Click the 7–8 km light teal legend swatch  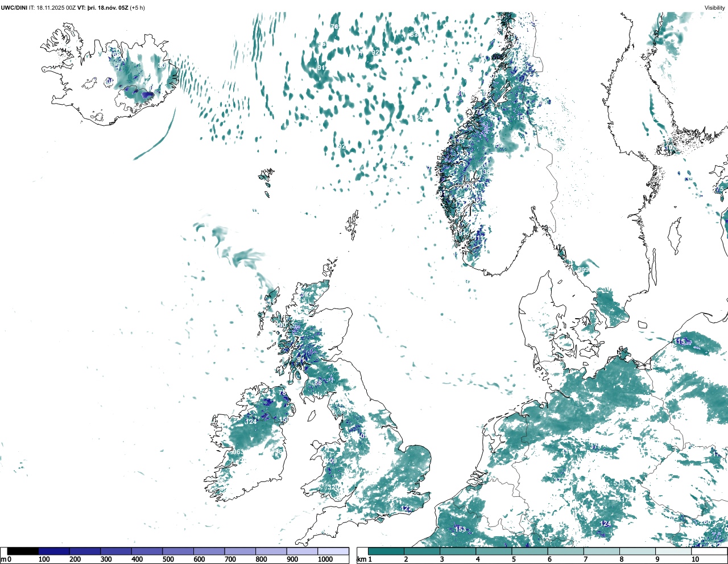[x=602, y=551]
